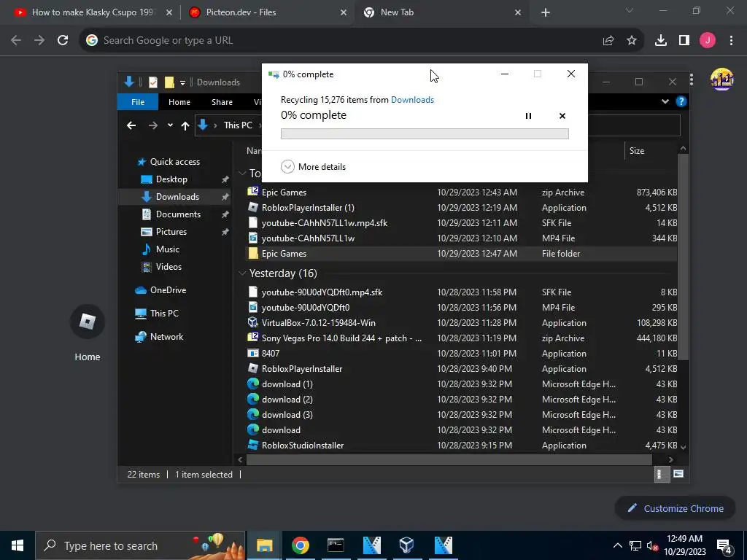This screenshot has height=560, width=747.
Task: Select the Epic Games zip archive icon
Action: coord(253,192)
